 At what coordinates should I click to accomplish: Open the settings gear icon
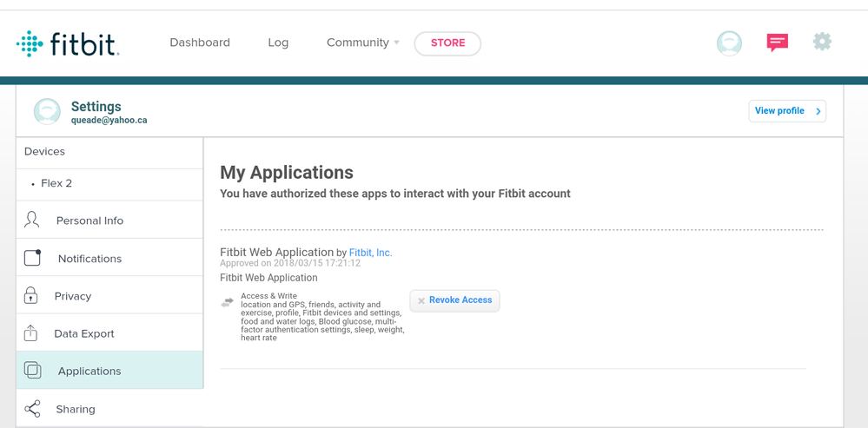pos(822,42)
